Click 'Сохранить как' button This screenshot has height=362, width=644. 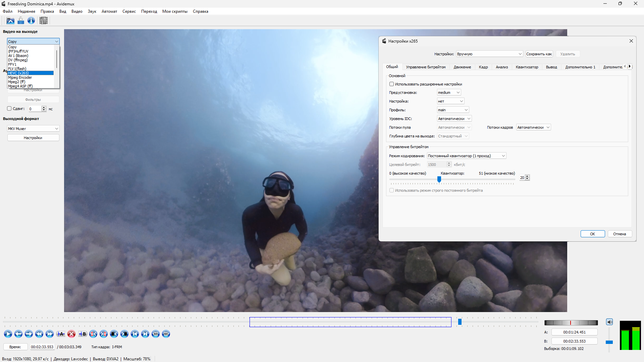click(539, 54)
